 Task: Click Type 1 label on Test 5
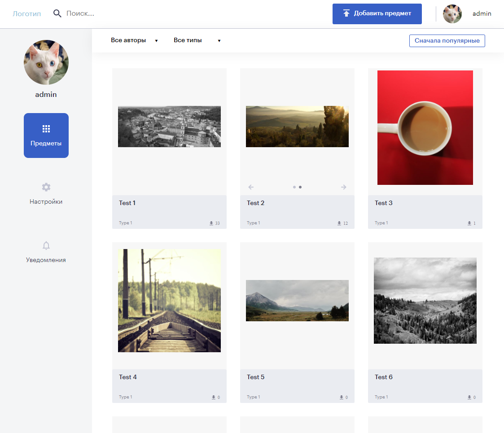click(x=253, y=397)
